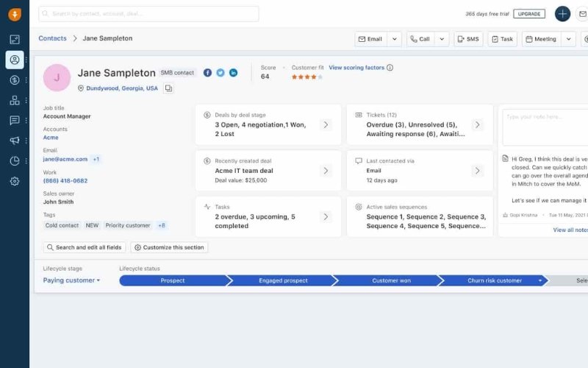
Task: Click the megaphone campaigns icon in sidebar
Action: 15,141
